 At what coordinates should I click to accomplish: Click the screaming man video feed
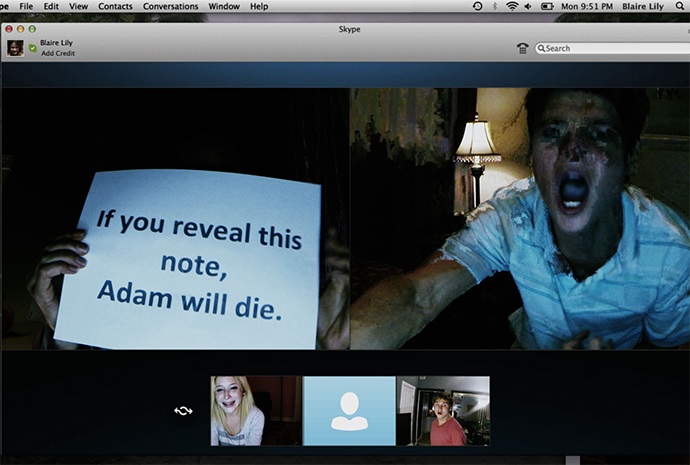point(520,219)
